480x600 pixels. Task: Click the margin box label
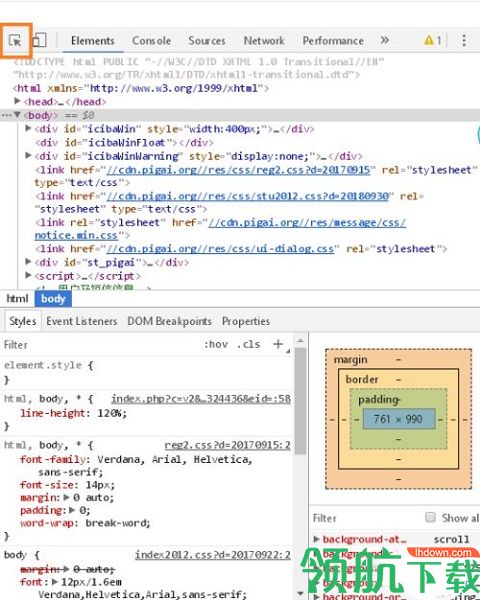coord(351,359)
